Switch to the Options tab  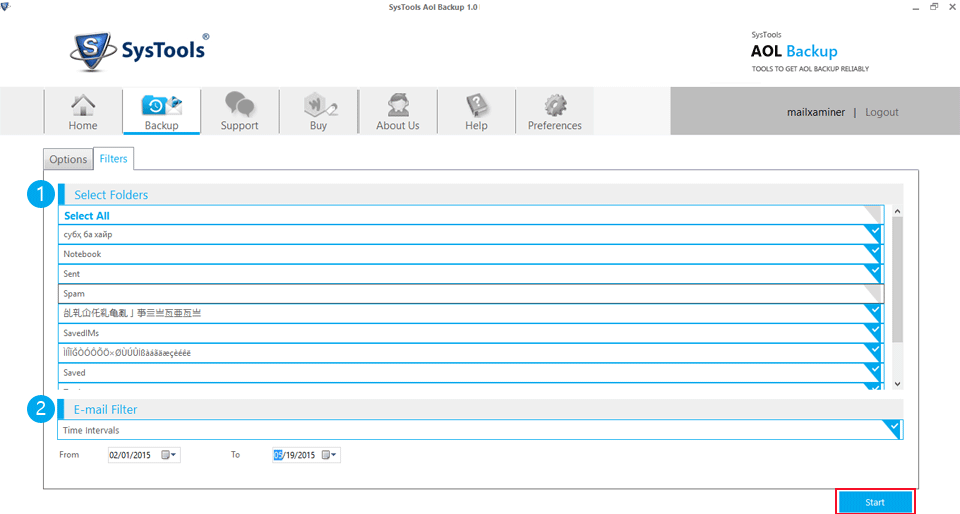pos(68,159)
